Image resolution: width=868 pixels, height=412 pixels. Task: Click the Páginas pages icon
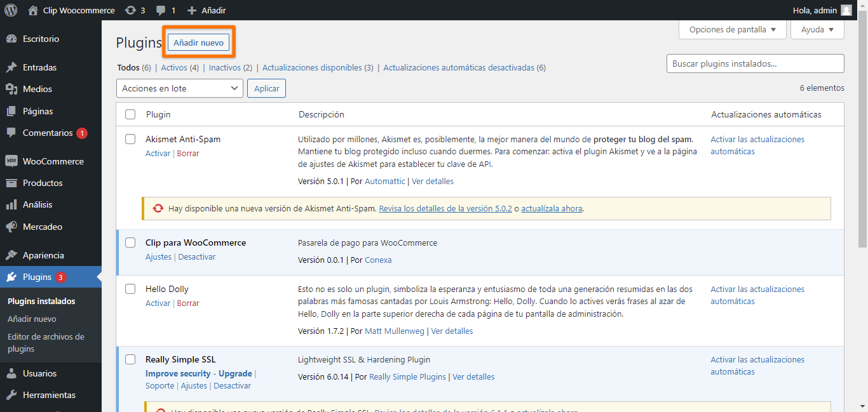[11, 111]
